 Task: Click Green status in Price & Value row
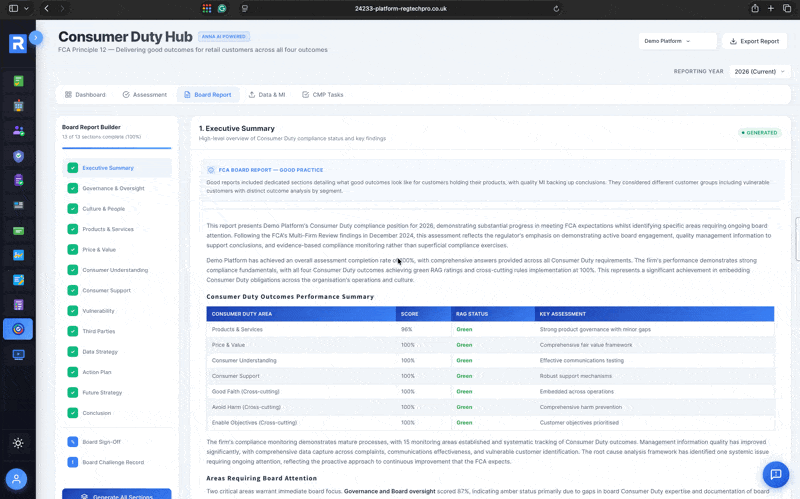click(464, 345)
